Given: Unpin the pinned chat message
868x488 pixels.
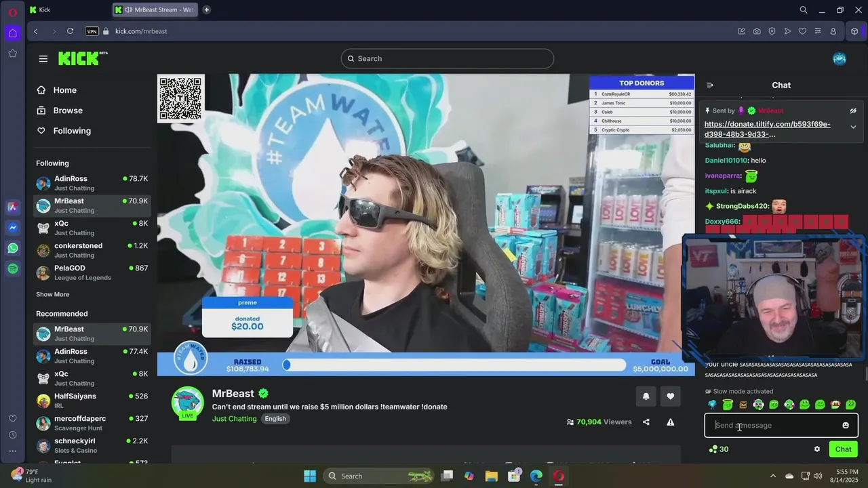Looking at the screenshot, I should [x=853, y=110].
